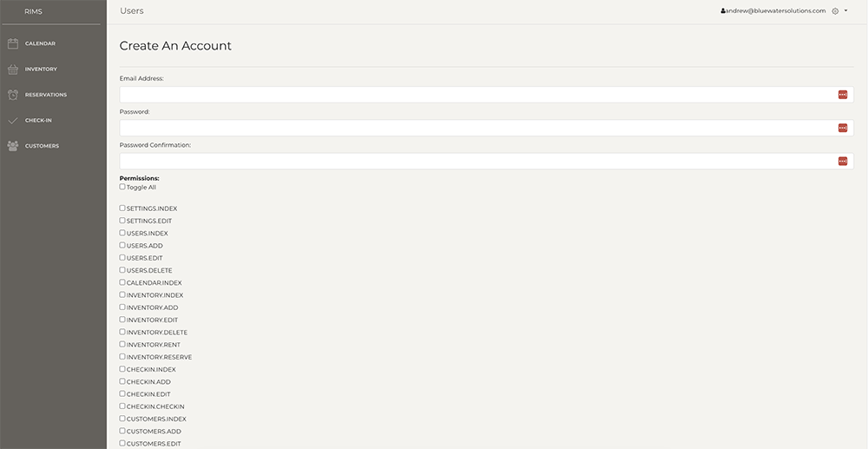Viewport: 868px width, 449px height.
Task: Click the andrew@bluewatersolutions.com account link
Action: tap(775, 10)
